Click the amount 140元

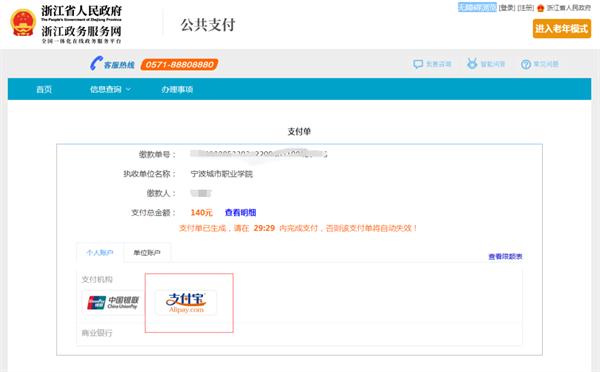tap(201, 212)
